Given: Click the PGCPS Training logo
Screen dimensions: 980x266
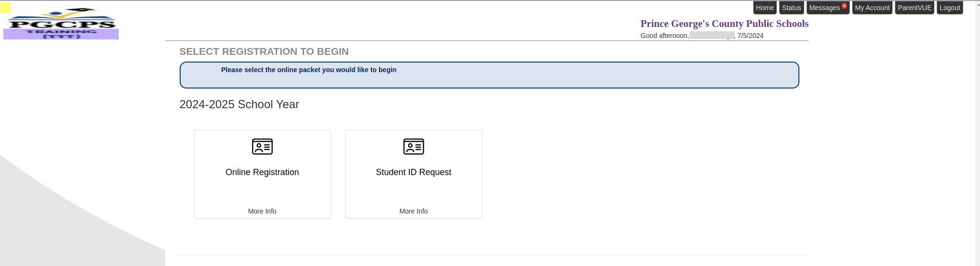Looking at the screenshot, I should click(61, 24).
